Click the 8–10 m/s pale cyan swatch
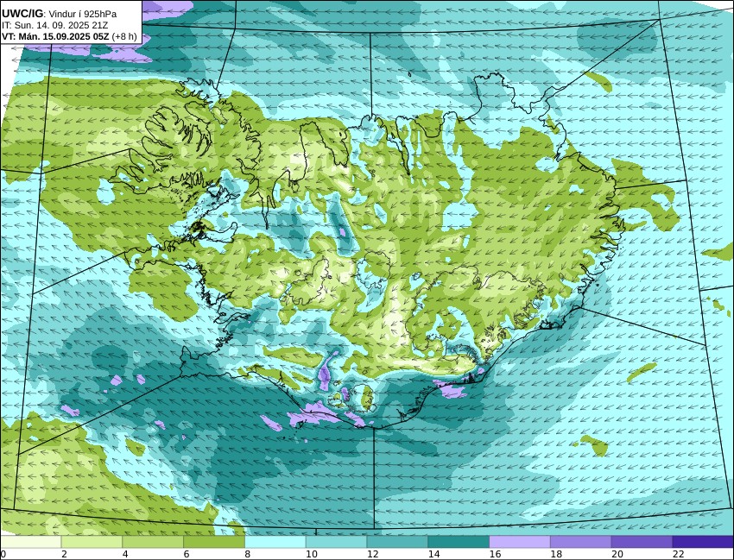734x560 pixels. (275, 542)
